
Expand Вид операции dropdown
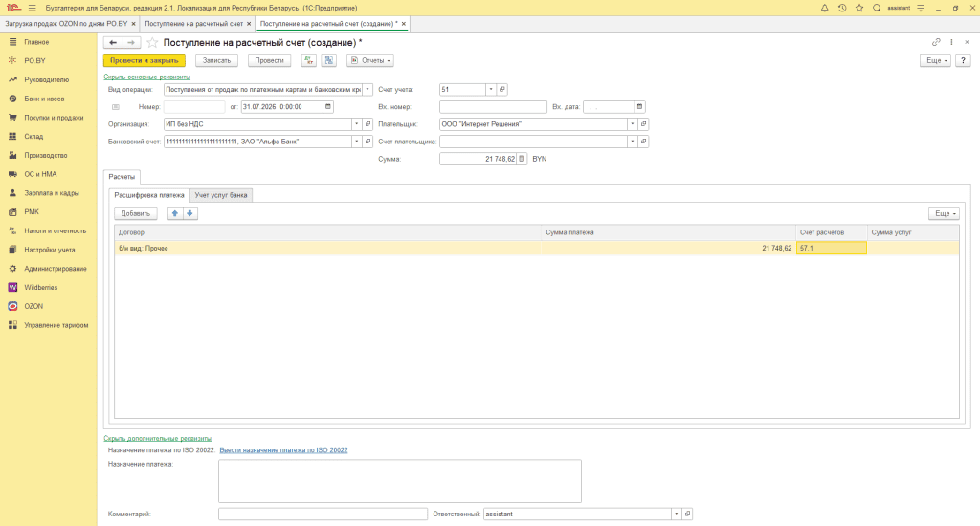[367, 89]
